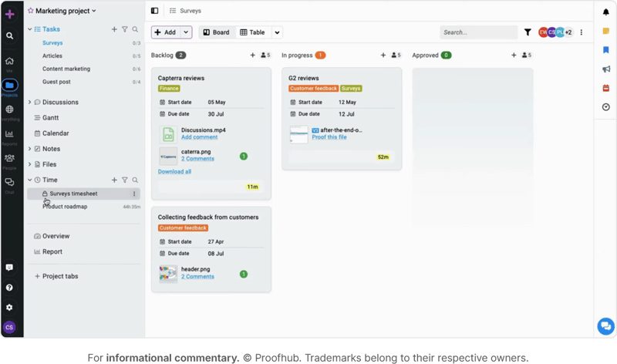Open 2 Comments on caterra.png
Viewport: 617px width, 364px height.
[x=197, y=159]
